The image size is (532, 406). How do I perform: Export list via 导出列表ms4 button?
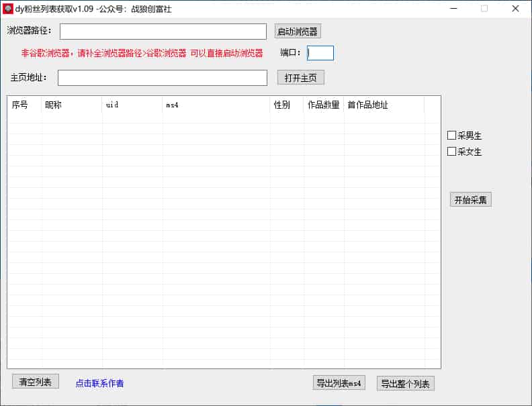pos(339,384)
